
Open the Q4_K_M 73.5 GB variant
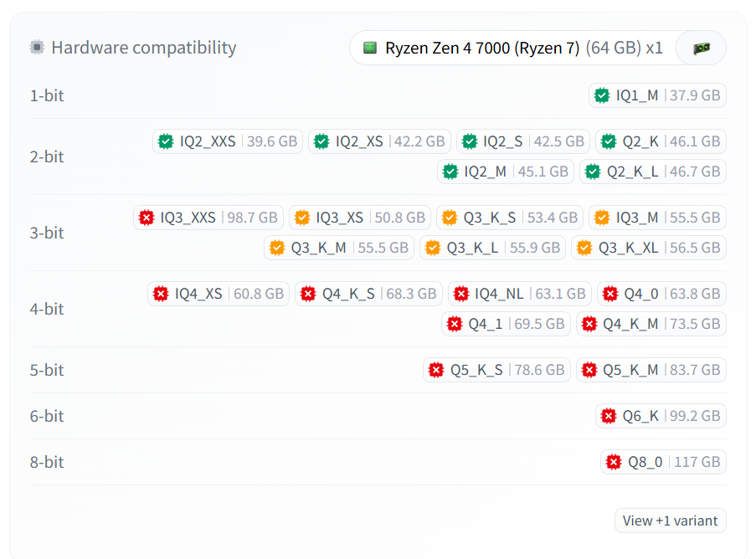[x=651, y=324]
